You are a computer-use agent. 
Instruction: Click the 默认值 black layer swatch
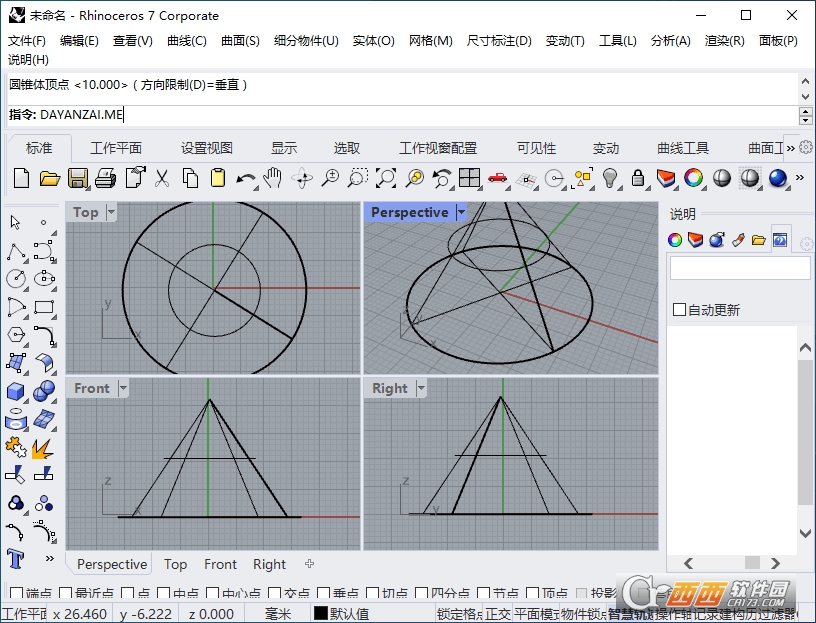(x=321, y=614)
